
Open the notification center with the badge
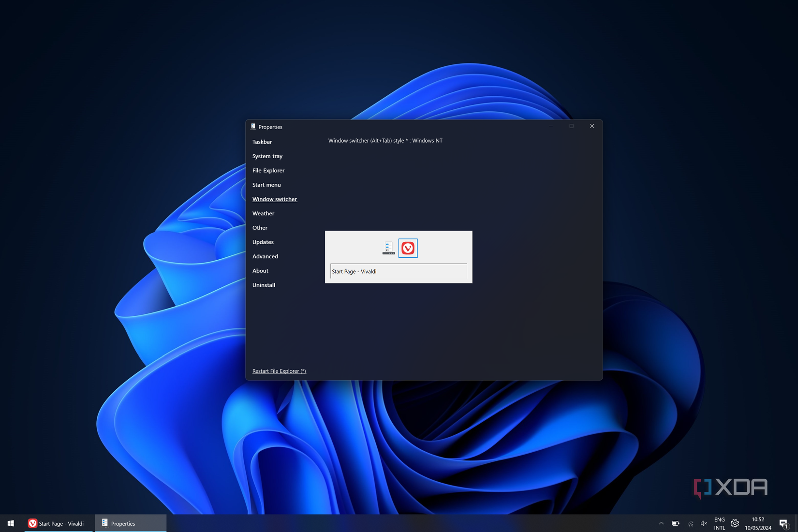[783, 523]
